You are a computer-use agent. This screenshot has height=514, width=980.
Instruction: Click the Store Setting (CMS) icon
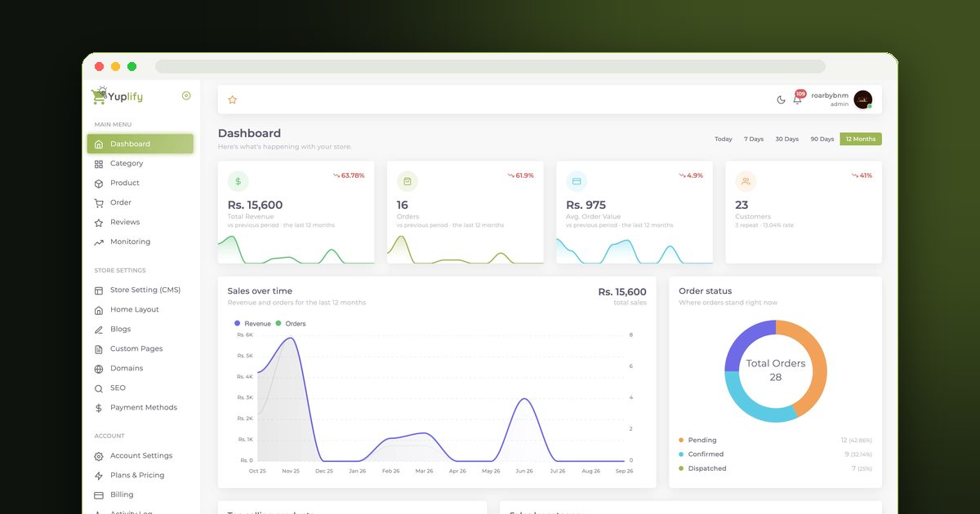point(99,290)
